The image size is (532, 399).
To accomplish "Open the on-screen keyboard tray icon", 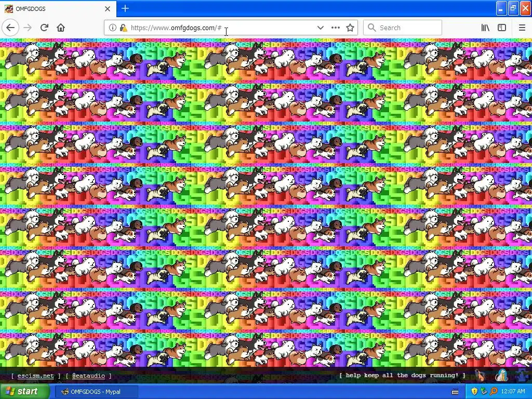I will point(455,392).
